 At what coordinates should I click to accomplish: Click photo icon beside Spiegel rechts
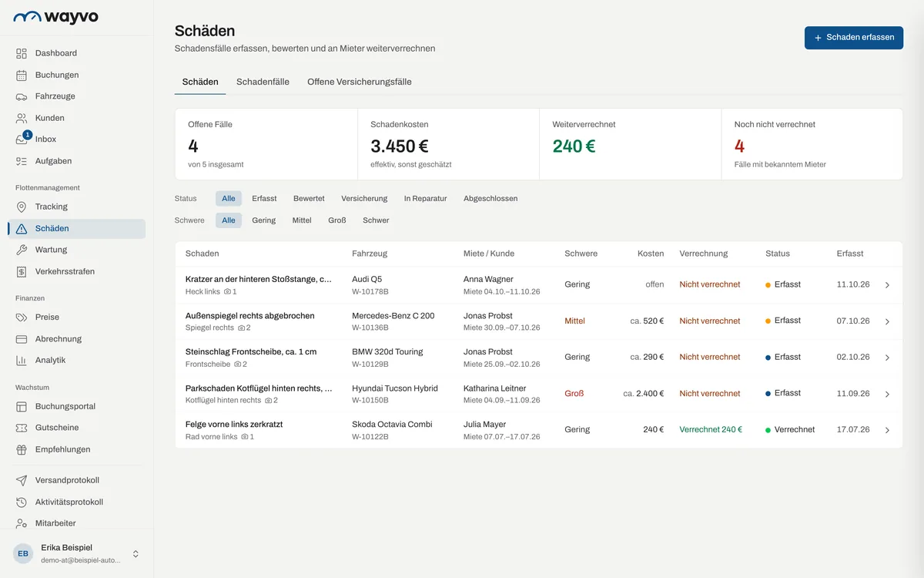242,328
